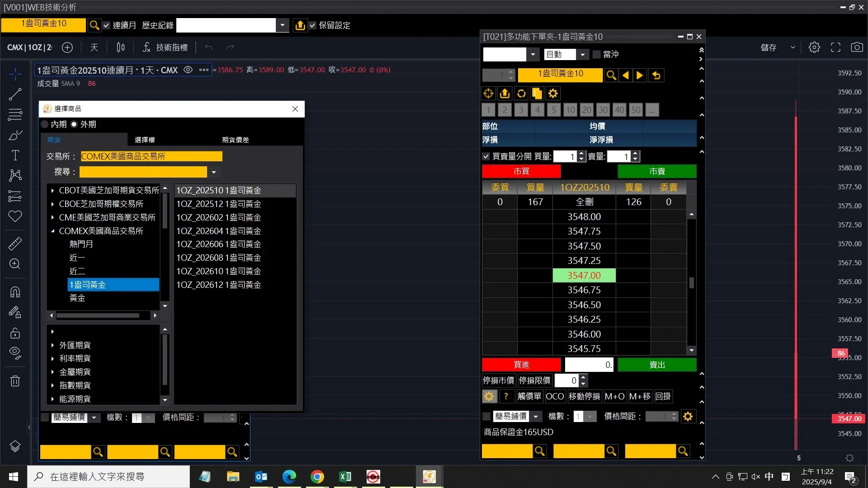Click the trash remove drawings icon

[15, 381]
